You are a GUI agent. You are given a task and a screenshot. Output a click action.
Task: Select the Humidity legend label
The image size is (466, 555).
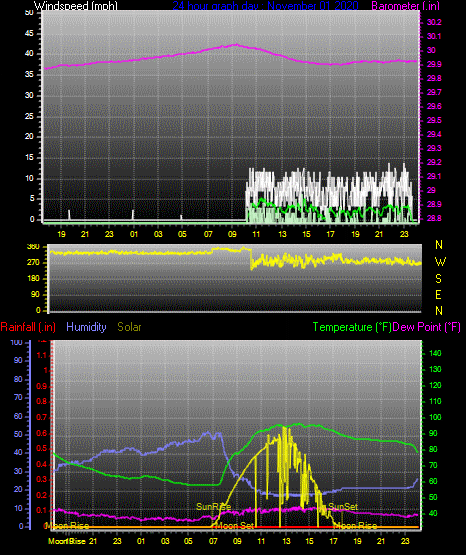pyautogui.click(x=86, y=327)
